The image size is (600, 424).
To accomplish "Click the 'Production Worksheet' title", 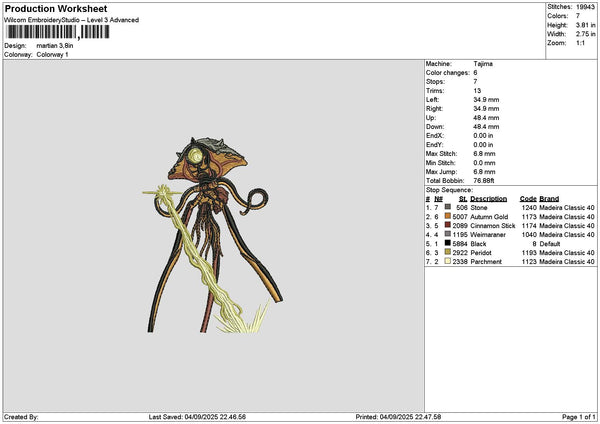I will [x=56, y=9].
